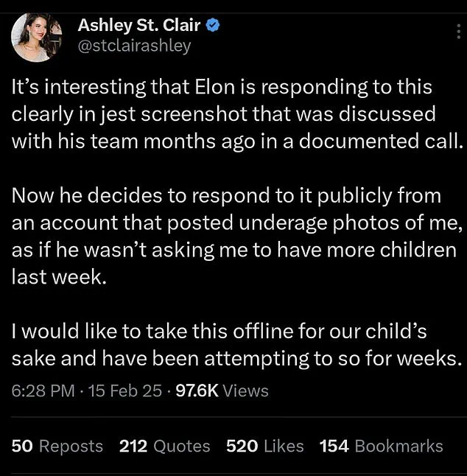Screen dimensions: 467x476
Task: Show the 520 Likes list
Action: 265,446
